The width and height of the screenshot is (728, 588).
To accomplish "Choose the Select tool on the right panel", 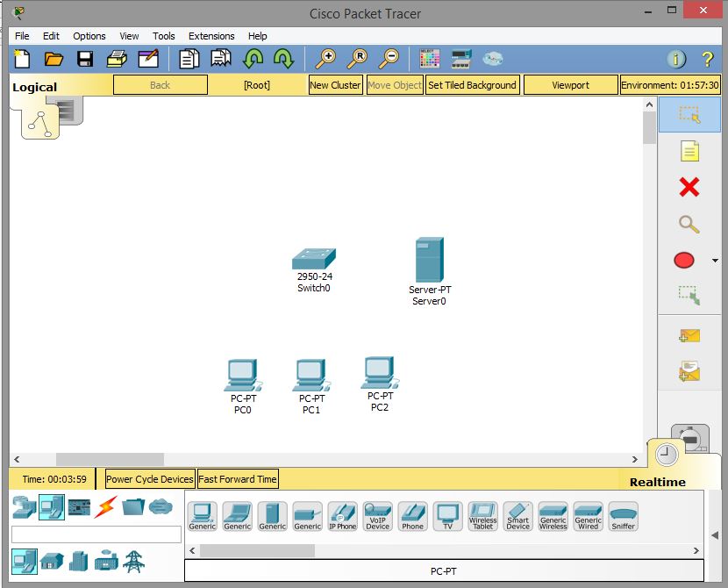I will coord(689,114).
